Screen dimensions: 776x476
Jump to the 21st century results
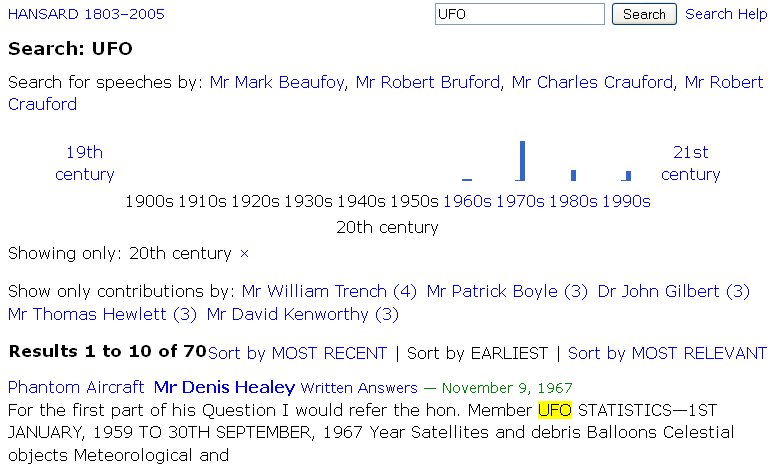click(690, 163)
